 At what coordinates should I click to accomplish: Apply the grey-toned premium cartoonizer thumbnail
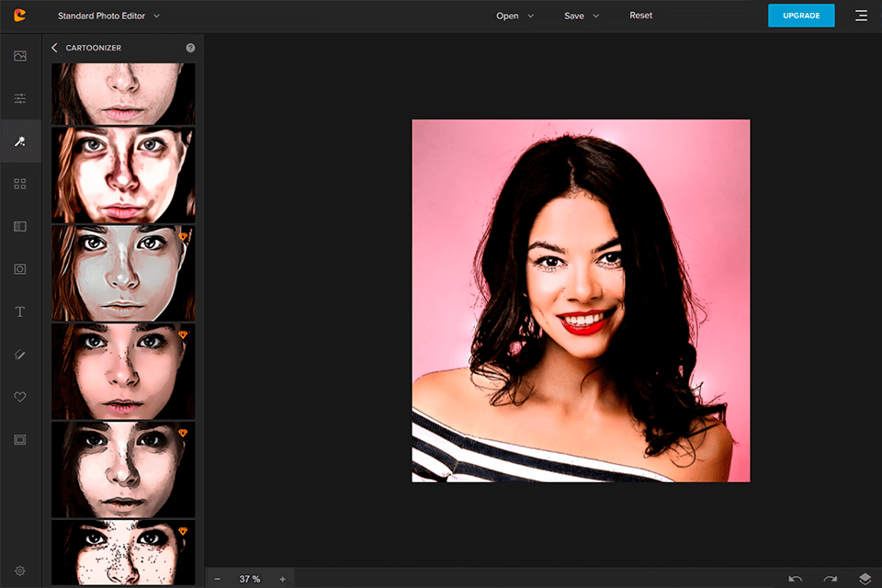123,272
